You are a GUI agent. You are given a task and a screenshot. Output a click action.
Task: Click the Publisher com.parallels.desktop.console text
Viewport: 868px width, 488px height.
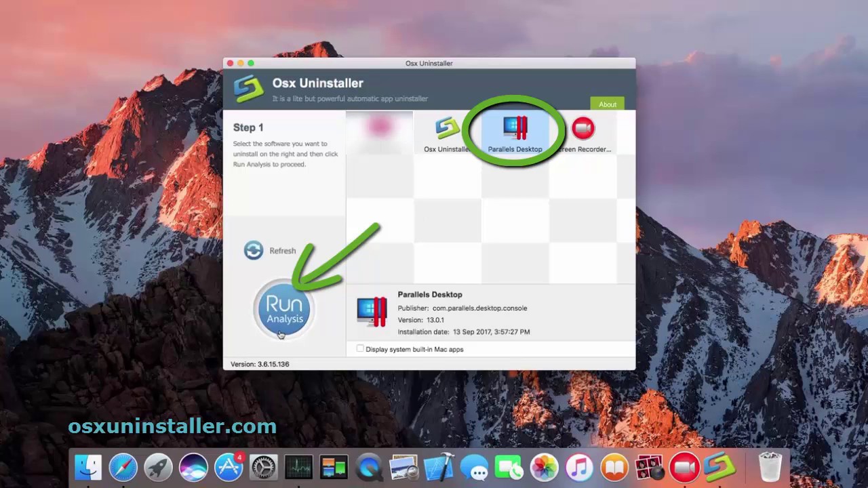click(462, 308)
